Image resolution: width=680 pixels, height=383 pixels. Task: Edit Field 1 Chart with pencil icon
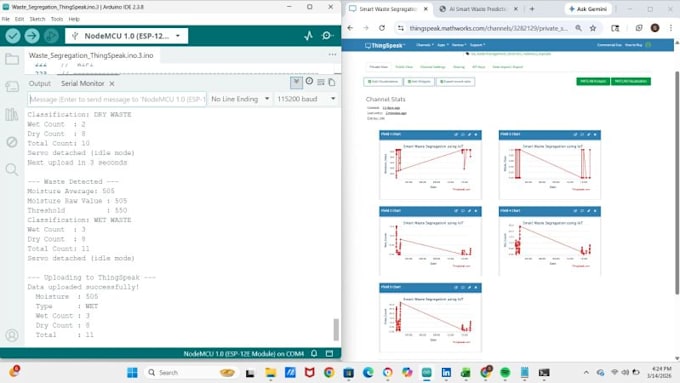[x=469, y=134]
